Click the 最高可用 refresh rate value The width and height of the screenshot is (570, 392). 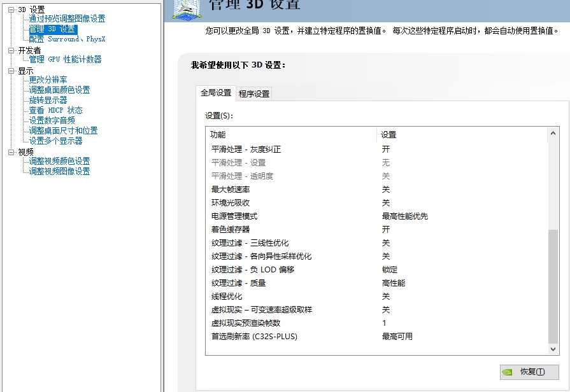397,337
